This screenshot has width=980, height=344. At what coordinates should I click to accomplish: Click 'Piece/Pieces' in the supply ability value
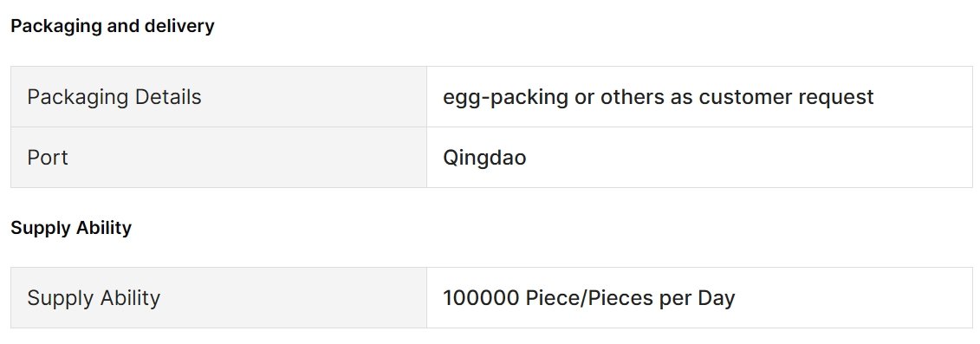pyautogui.click(x=588, y=298)
